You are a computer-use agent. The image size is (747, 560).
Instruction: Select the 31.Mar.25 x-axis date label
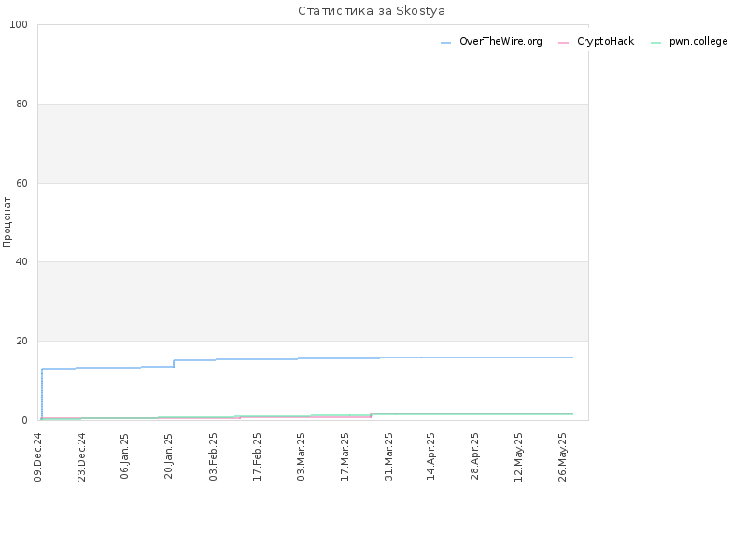(388, 456)
